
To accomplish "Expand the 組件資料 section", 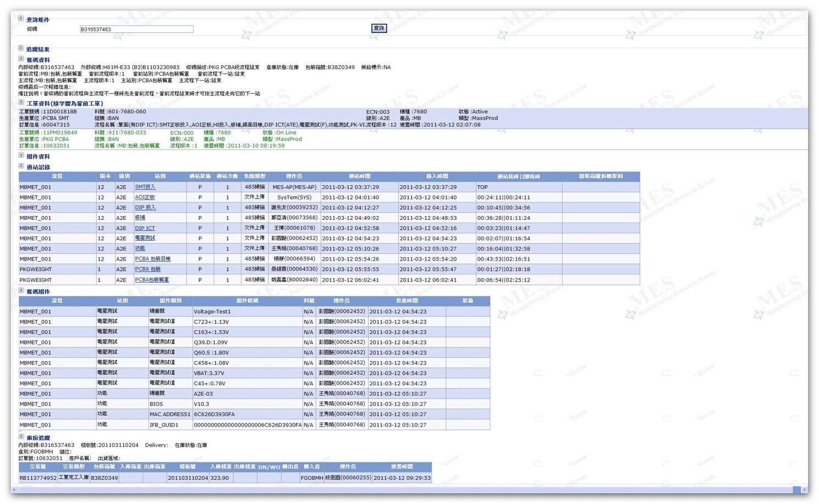I will coord(21,156).
